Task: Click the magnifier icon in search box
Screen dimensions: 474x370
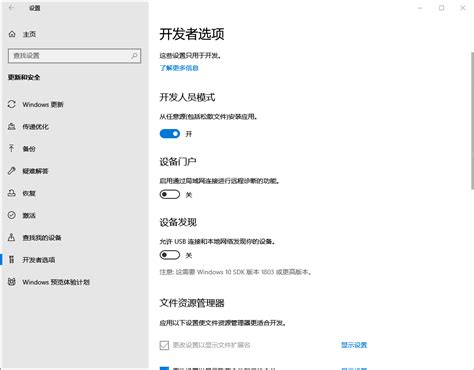Action: click(134, 56)
